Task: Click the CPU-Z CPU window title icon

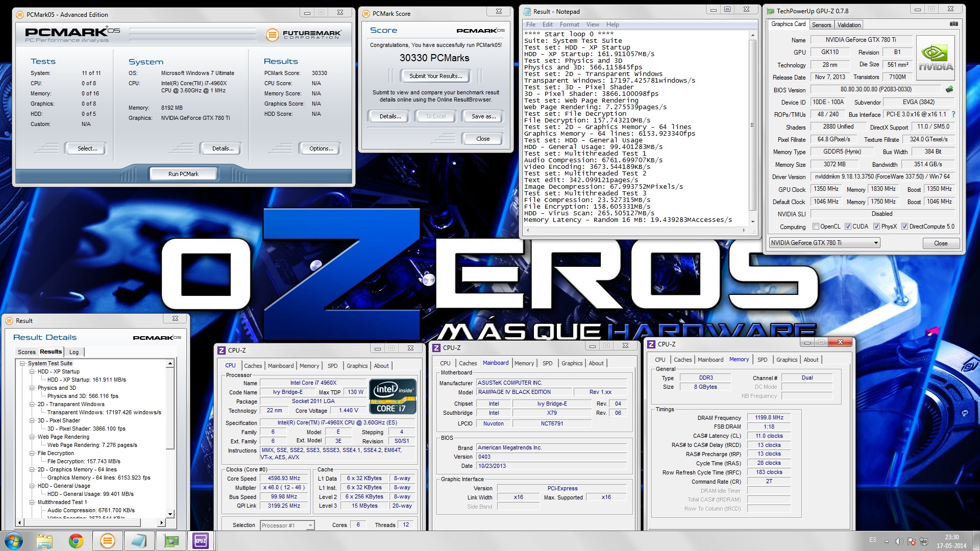Action: [222, 350]
